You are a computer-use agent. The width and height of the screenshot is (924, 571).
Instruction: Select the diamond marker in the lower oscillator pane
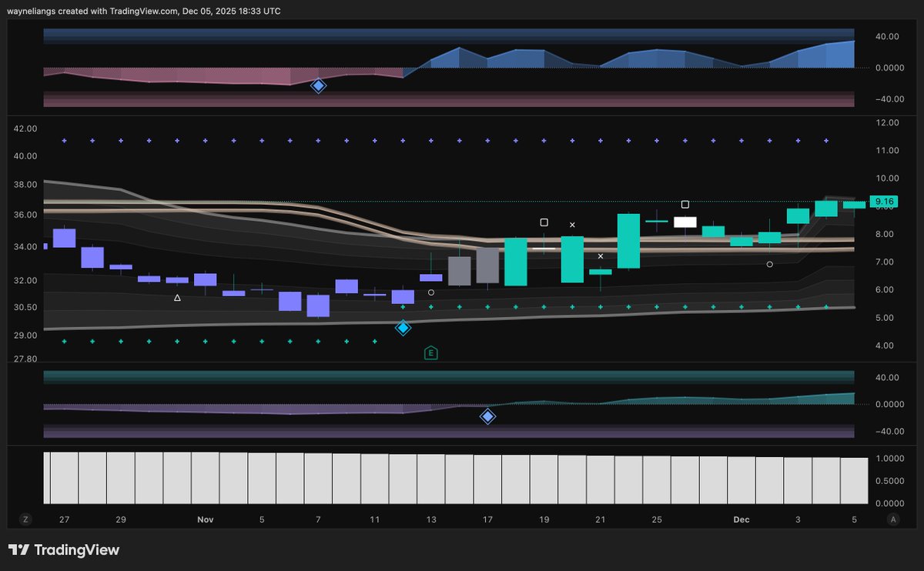(x=487, y=416)
